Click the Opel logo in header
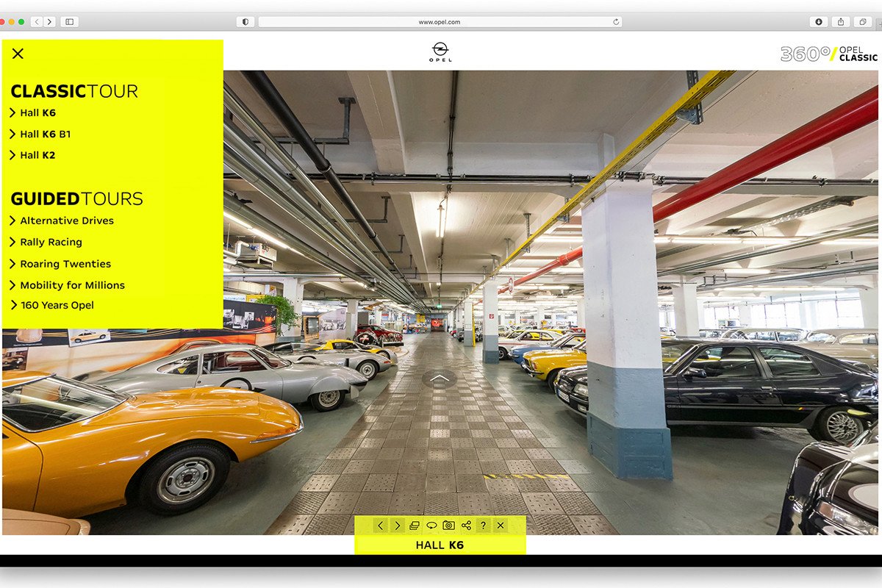This screenshot has height=588, width=882. (440, 51)
